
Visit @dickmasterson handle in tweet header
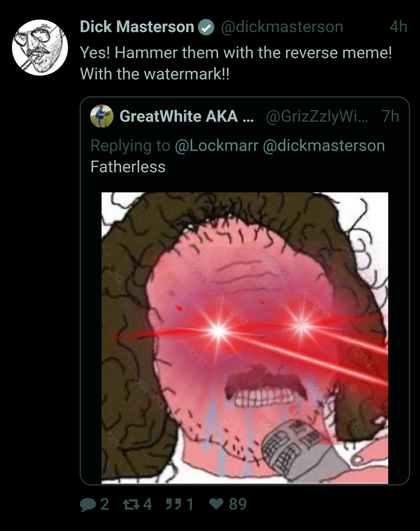(282, 27)
